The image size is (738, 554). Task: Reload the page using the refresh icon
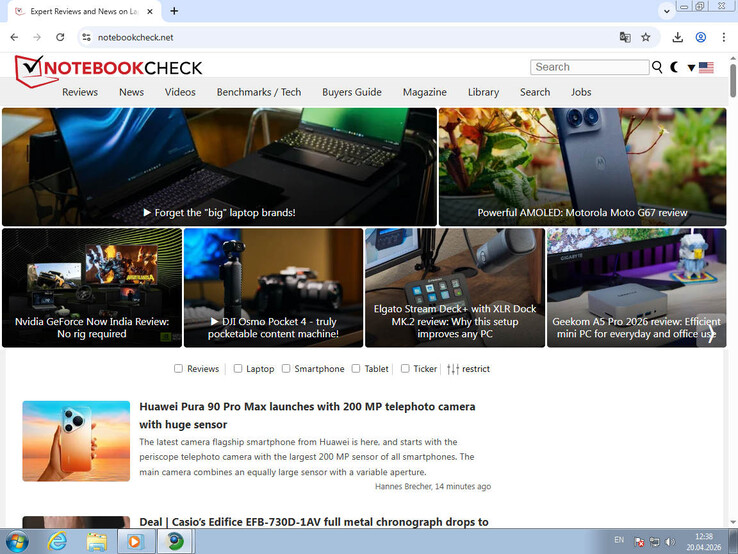[x=60, y=37]
